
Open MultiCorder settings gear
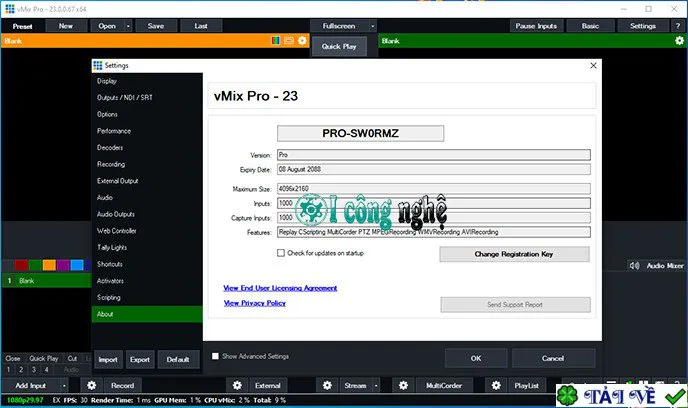(403, 385)
